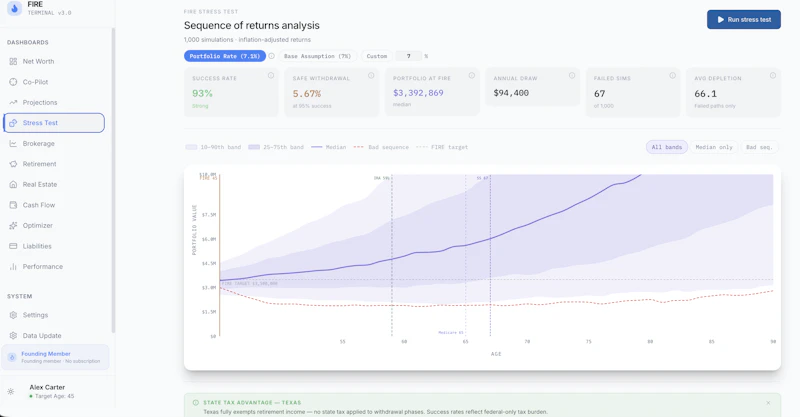The height and width of the screenshot is (417, 800).
Task: Select the Co-Pilot sidebar icon
Action: click(13, 82)
